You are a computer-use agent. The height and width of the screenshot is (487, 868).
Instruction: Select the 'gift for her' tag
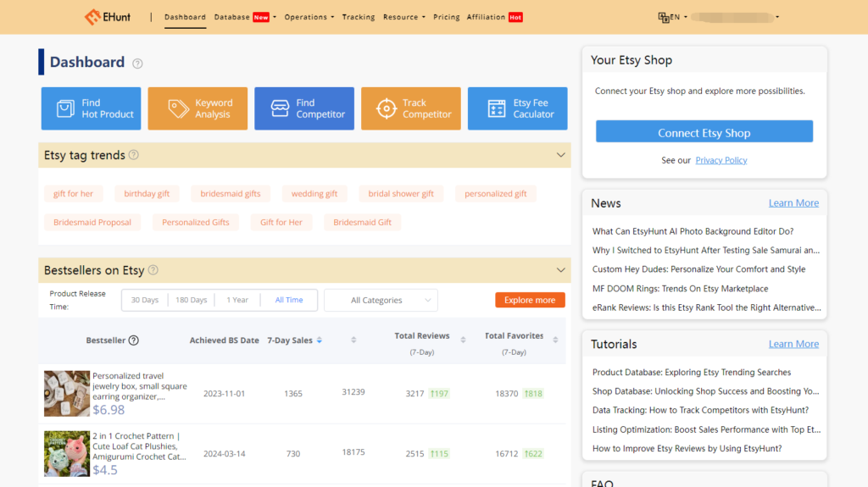point(73,194)
